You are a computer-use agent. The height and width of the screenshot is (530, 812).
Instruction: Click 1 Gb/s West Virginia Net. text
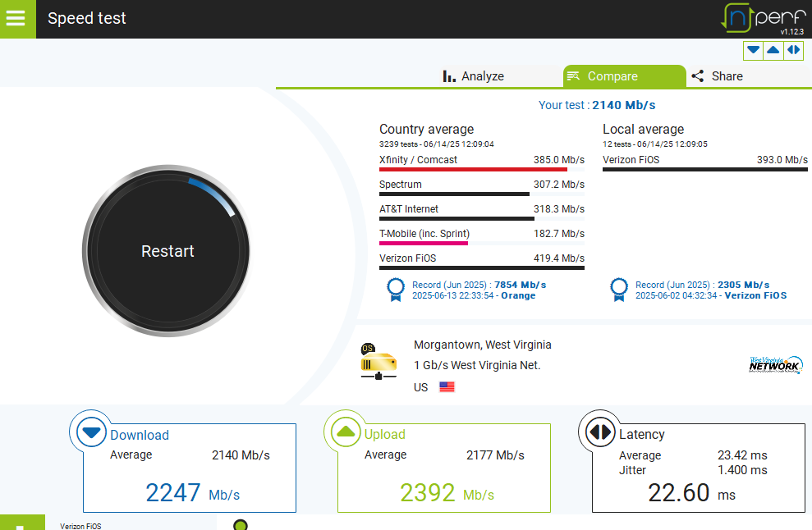click(476, 365)
